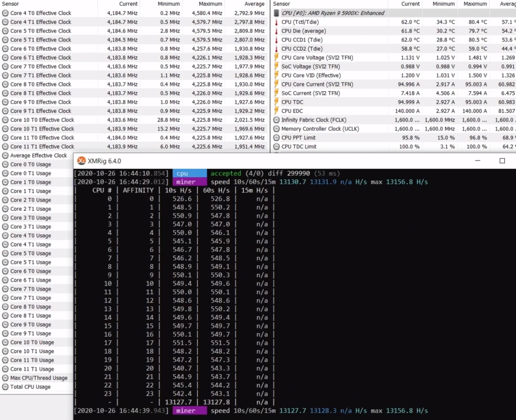Screen dimensions: 516x420
Task: Click the 140.000 A current value of CPU EDC
Action: (x=407, y=111)
